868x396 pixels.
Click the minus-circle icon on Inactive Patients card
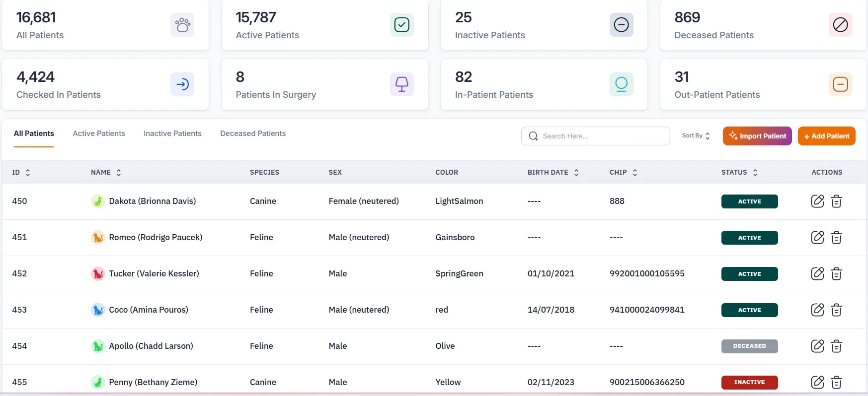[621, 25]
